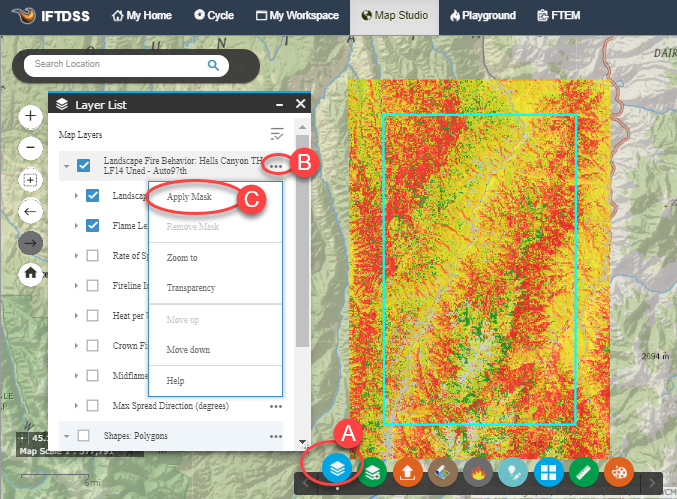Uncheck the Flame Length layer checkbox

92,225
